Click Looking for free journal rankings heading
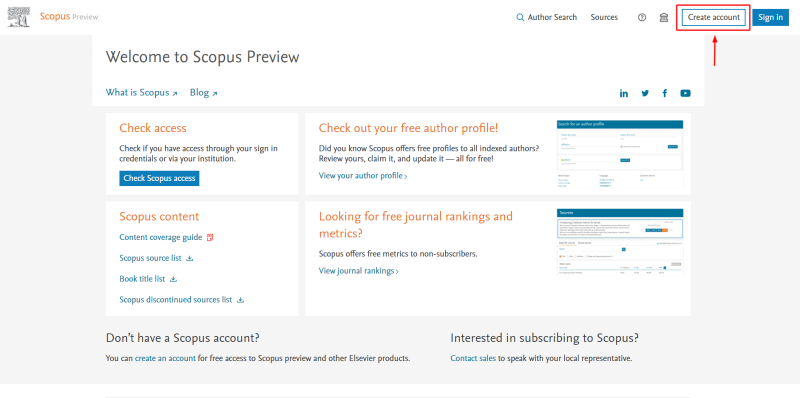The image size is (800, 398). pyautogui.click(x=416, y=225)
